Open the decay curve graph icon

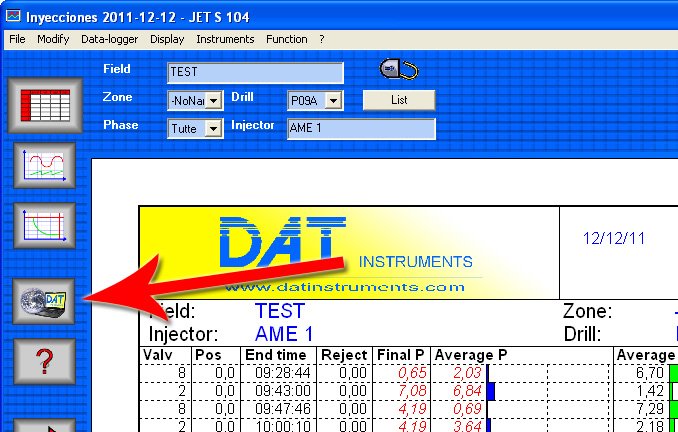tap(44, 226)
